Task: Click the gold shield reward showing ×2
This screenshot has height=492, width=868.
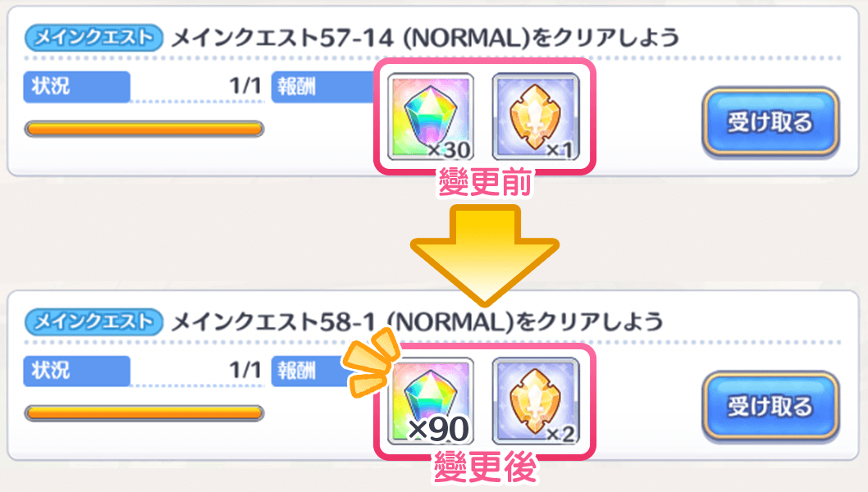Action: coord(535,401)
